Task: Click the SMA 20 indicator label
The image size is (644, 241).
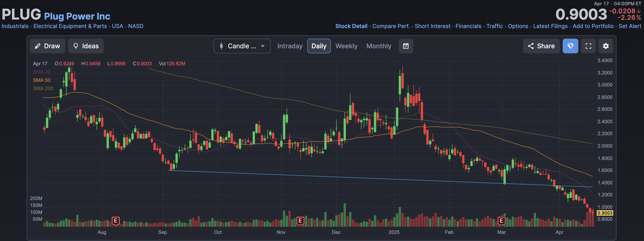Action: click(42, 72)
